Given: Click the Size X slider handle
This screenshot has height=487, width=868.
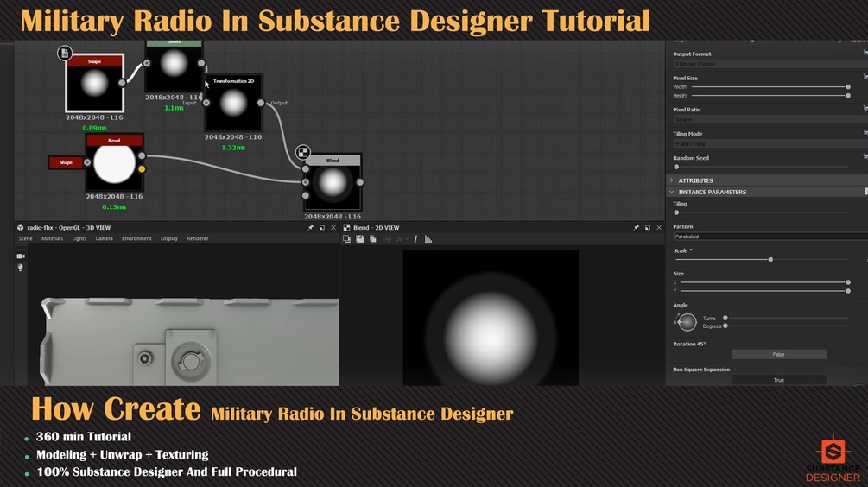Looking at the screenshot, I should [848, 282].
